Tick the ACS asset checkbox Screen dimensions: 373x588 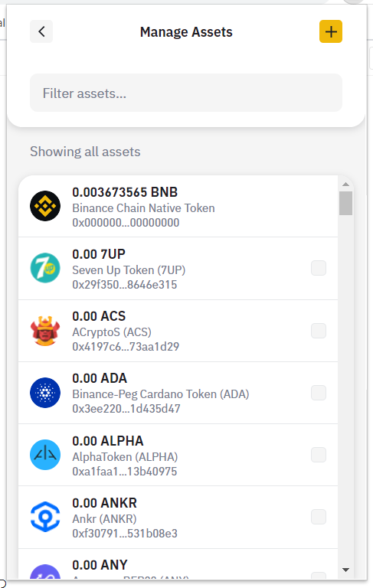[x=319, y=331]
